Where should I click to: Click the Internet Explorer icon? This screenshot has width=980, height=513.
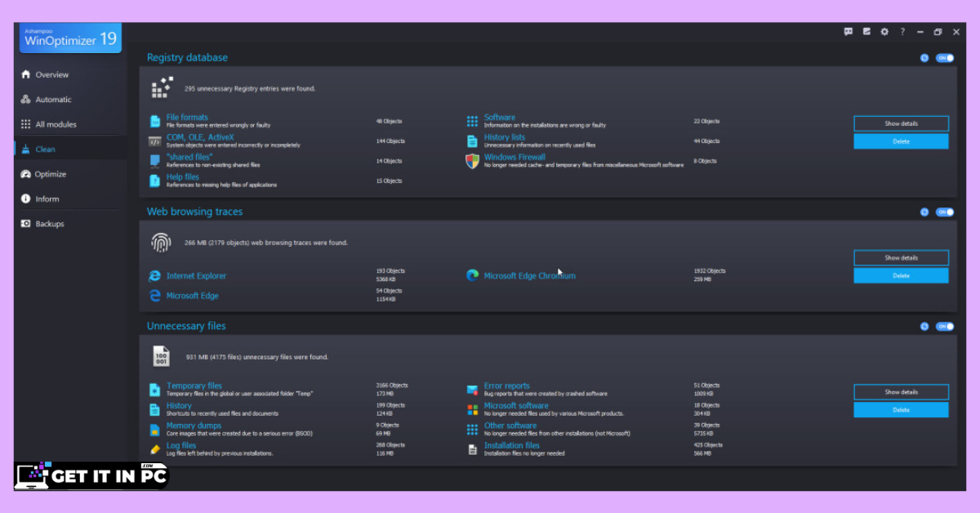pyautogui.click(x=154, y=276)
